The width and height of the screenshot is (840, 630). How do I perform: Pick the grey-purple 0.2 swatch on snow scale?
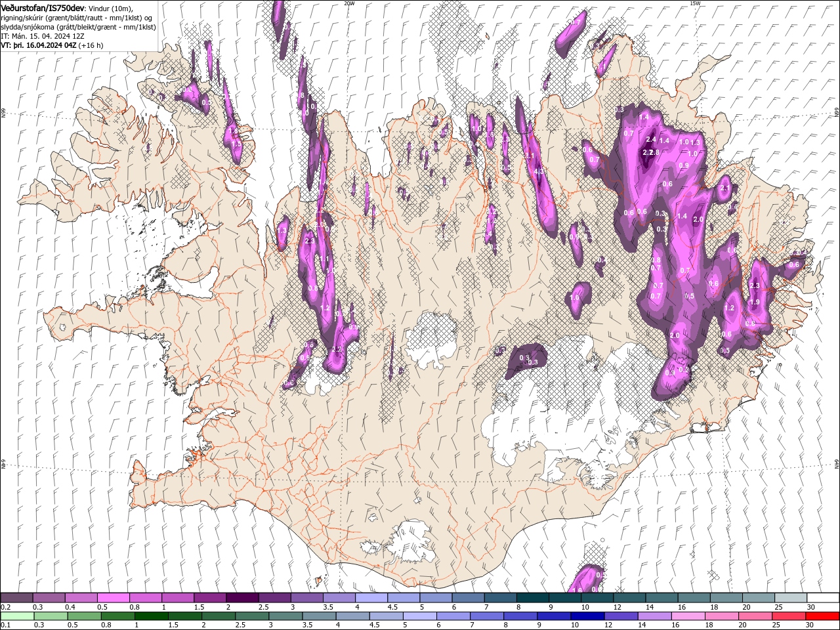(x=16, y=598)
